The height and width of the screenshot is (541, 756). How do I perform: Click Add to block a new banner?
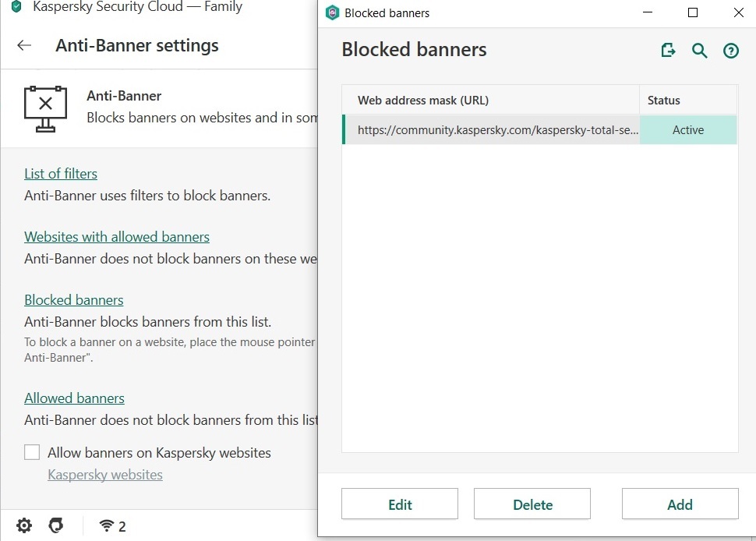tap(680, 504)
